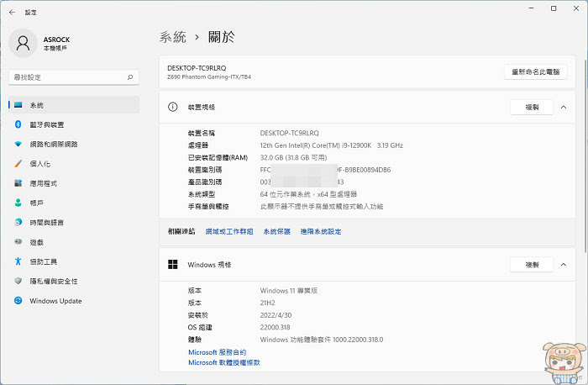Select the time and language globe icon
The width and height of the screenshot is (588, 385).
pos(18,222)
